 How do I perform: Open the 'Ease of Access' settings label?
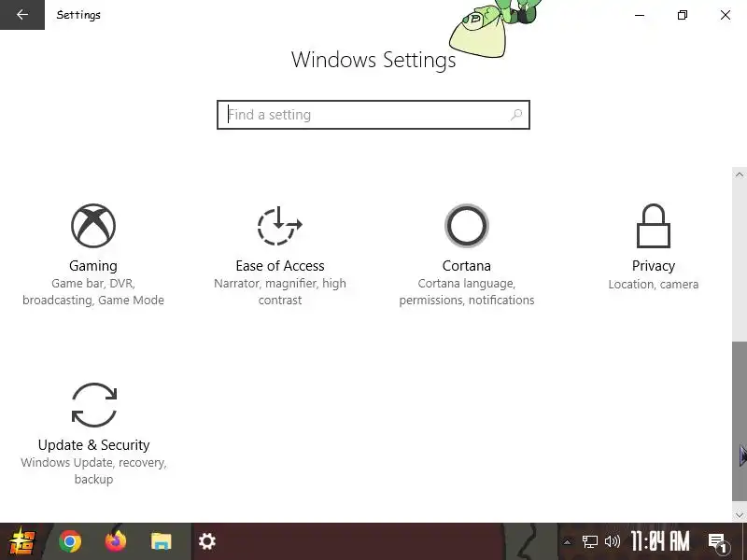click(280, 266)
